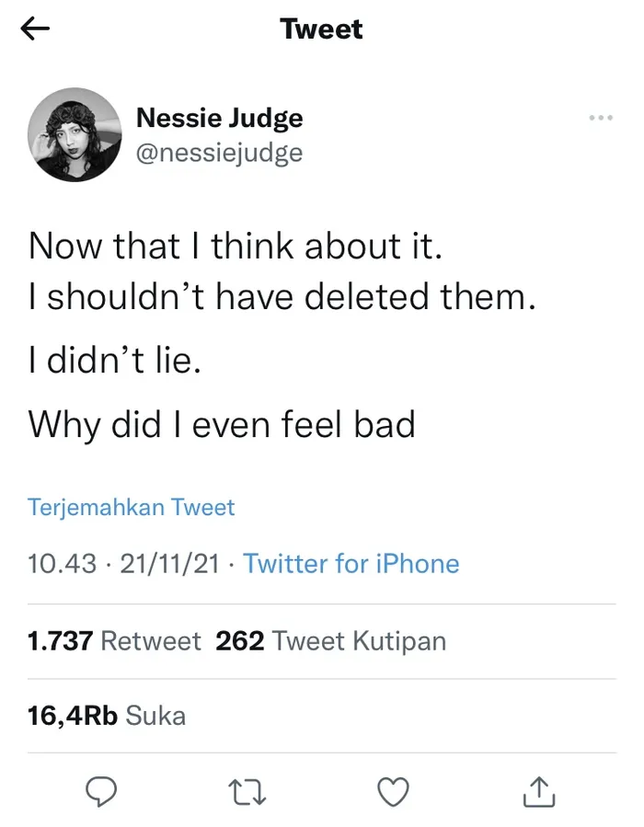See the 16,4Rb Suka list
Viewport: 644px width, 827px height.
(x=107, y=714)
